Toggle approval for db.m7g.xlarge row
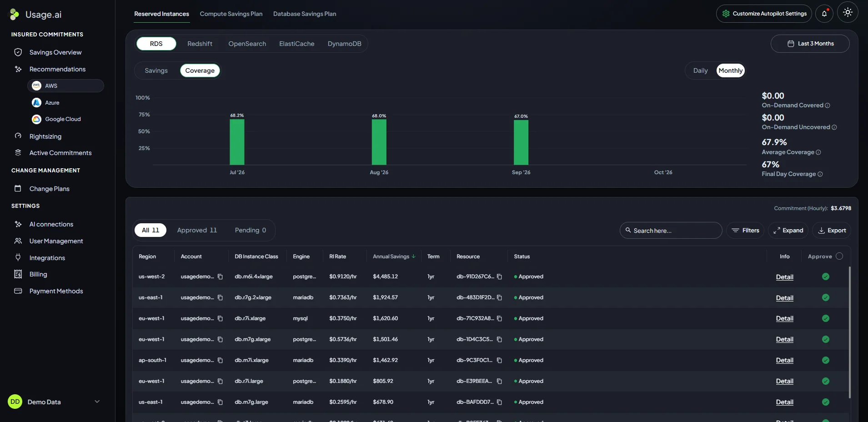The height and width of the screenshot is (422, 868). pyautogui.click(x=826, y=339)
